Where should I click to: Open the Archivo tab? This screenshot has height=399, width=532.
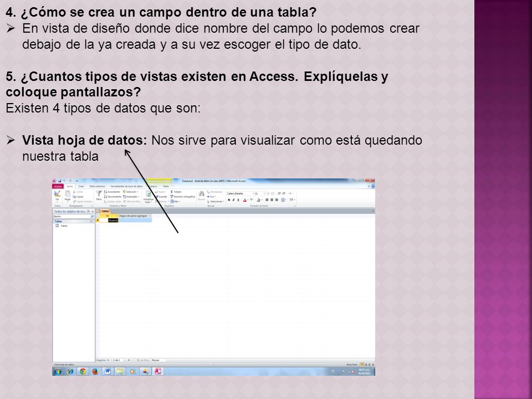click(58, 186)
